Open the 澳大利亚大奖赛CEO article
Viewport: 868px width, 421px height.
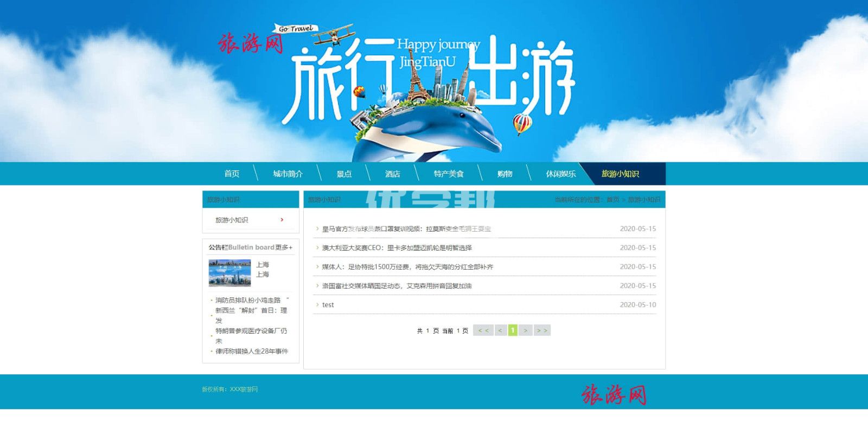pos(397,248)
